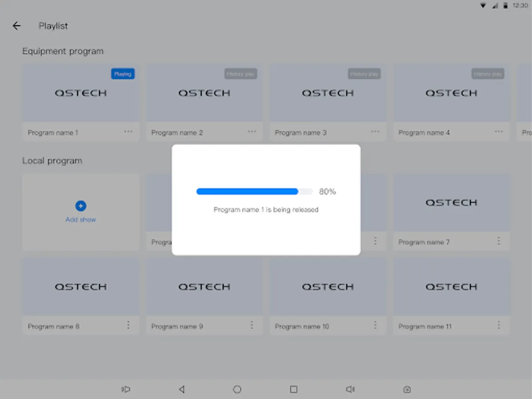Tap the Android back triangle in navigation bar

click(181, 389)
